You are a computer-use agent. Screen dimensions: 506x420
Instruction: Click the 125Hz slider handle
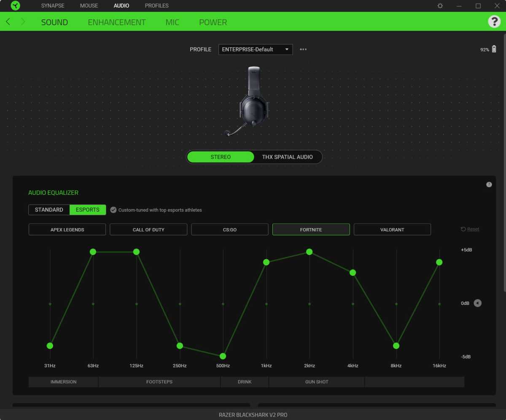pos(136,252)
